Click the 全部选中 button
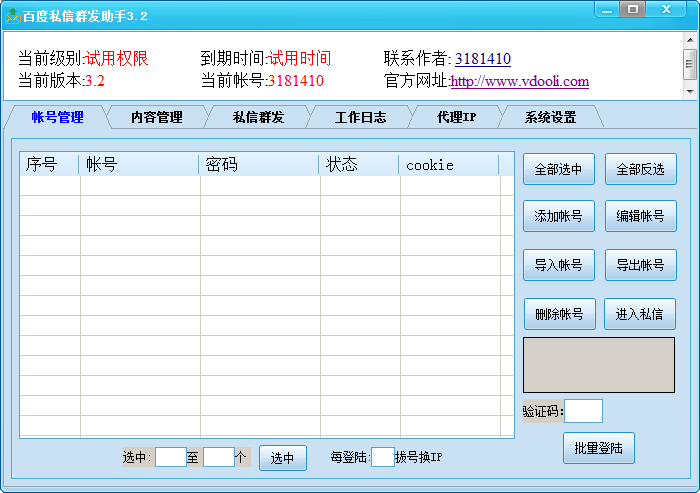The width and height of the screenshot is (700, 493). pyautogui.click(x=558, y=169)
